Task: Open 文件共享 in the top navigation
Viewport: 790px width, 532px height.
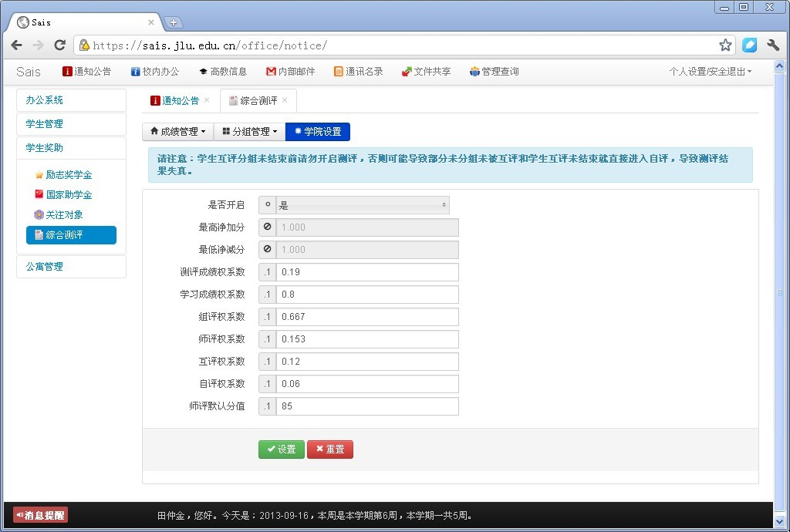Action: [426, 72]
